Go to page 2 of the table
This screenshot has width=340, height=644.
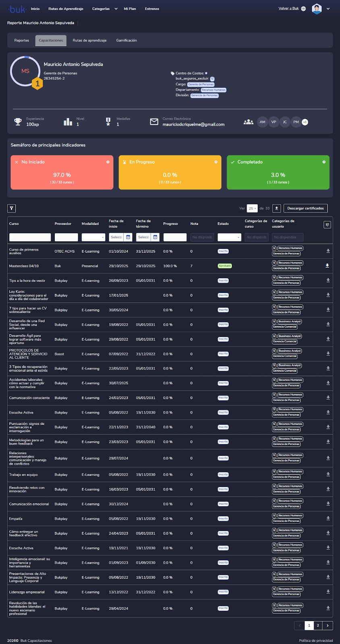point(318,625)
